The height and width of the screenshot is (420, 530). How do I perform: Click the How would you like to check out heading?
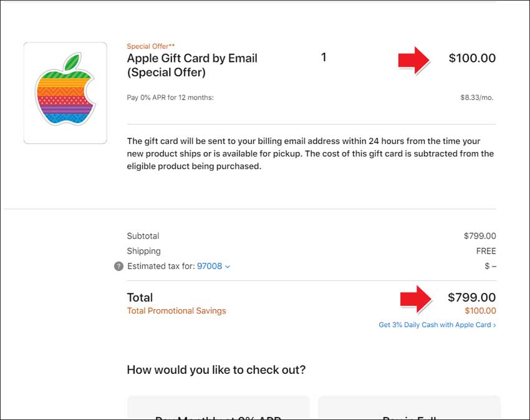point(216,370)
